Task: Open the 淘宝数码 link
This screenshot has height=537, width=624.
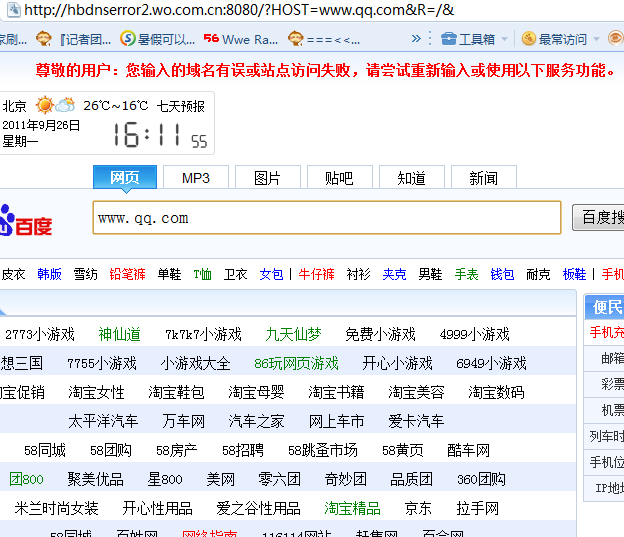Action: pyautogui.click(x=496, y=392)
